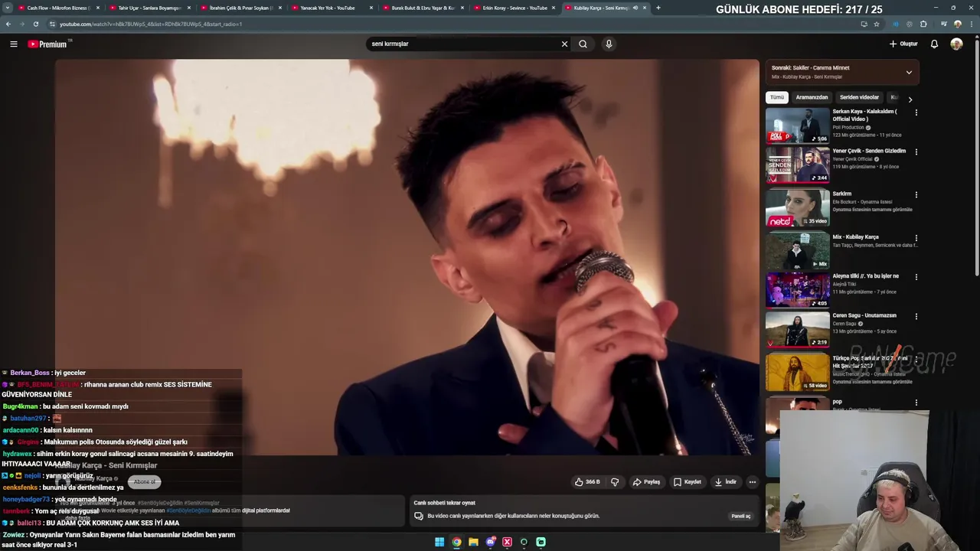Open Aleyna tilki //. Ya bu işler ne
This screenshot has height=551, width=980.
click(x=865, y=276)
